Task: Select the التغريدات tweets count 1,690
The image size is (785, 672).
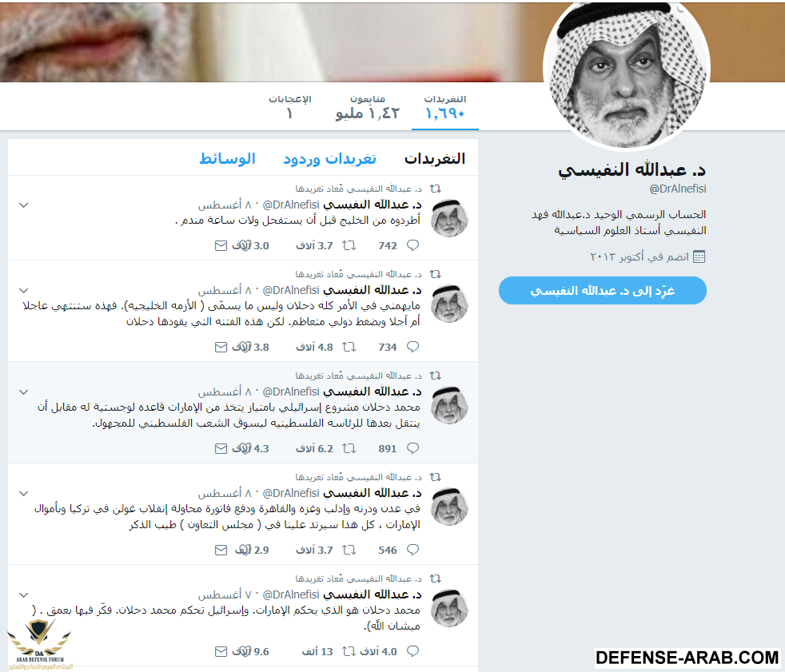Action: (445, 107)
